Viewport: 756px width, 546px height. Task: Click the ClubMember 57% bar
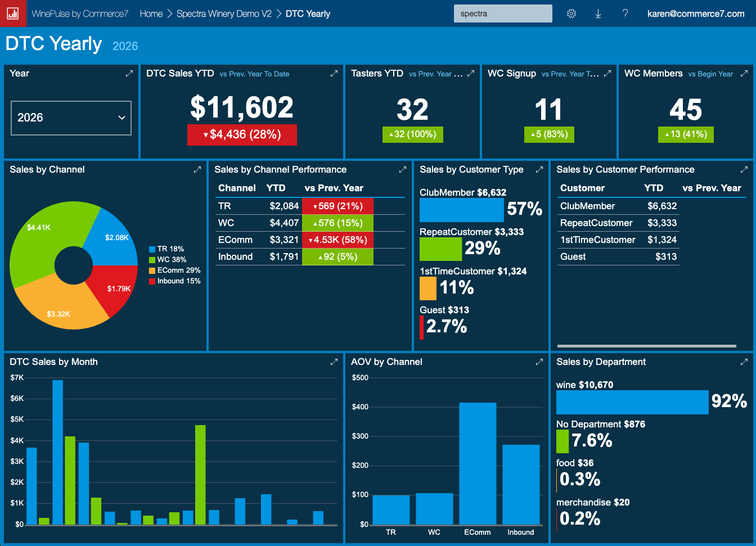point(461,210)
